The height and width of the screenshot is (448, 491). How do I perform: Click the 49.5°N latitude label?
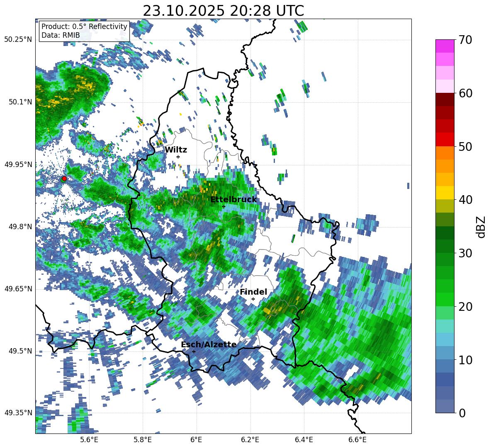[x=20, y=351]
